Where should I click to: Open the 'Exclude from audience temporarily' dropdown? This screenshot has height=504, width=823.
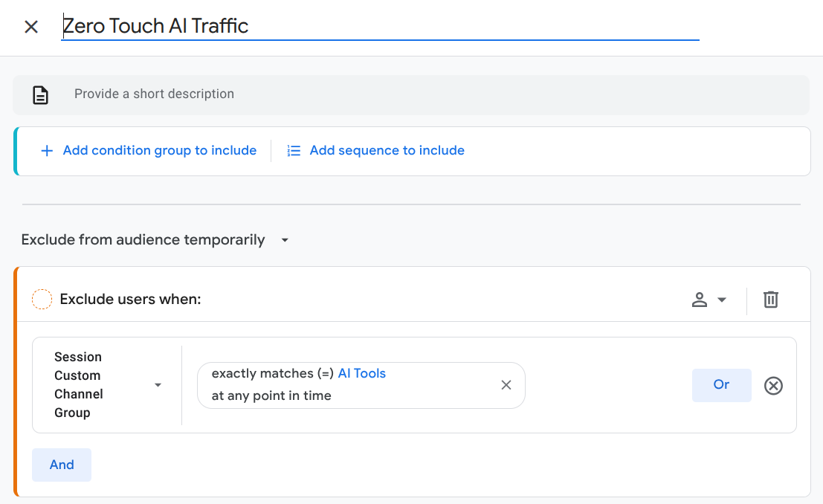(155, 240)
